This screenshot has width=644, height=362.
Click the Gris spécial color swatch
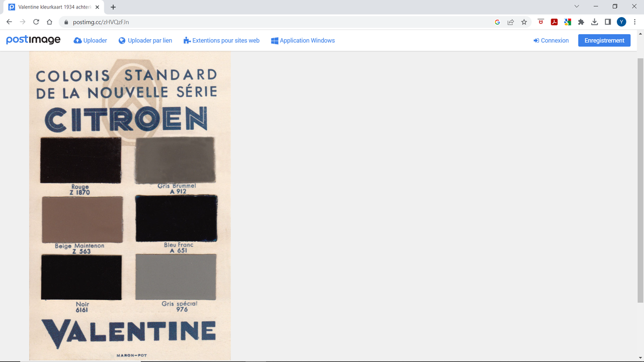click(x=176, y=277)
